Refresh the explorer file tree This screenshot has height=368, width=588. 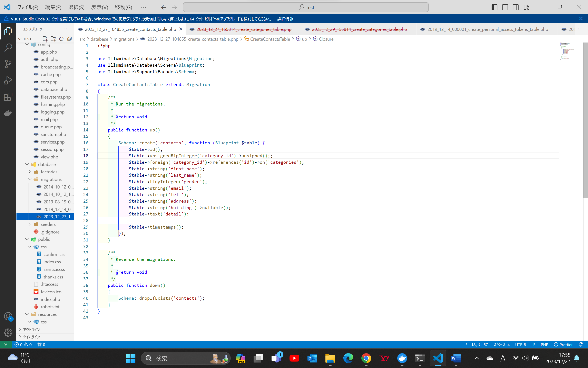point(61,39)
